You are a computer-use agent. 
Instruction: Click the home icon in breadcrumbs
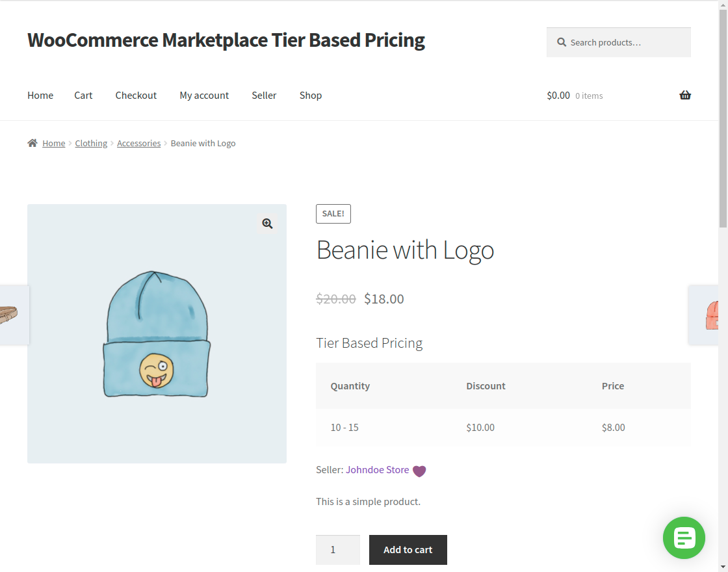coord(31,142)
